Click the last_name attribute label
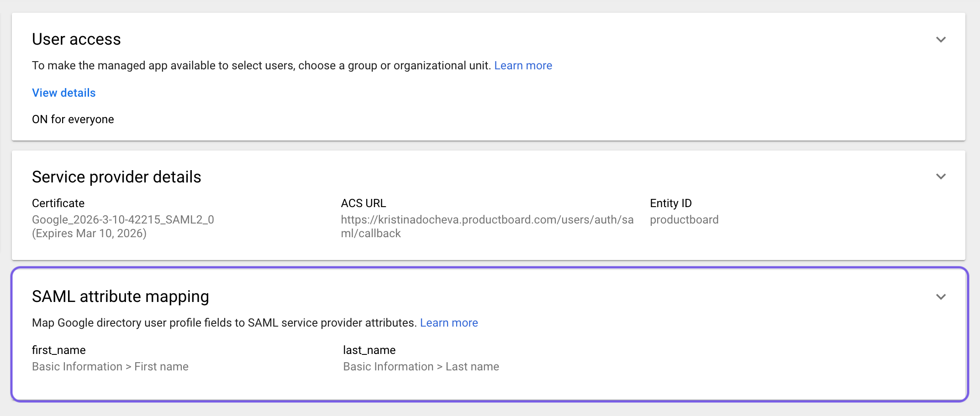 [369, 350]
